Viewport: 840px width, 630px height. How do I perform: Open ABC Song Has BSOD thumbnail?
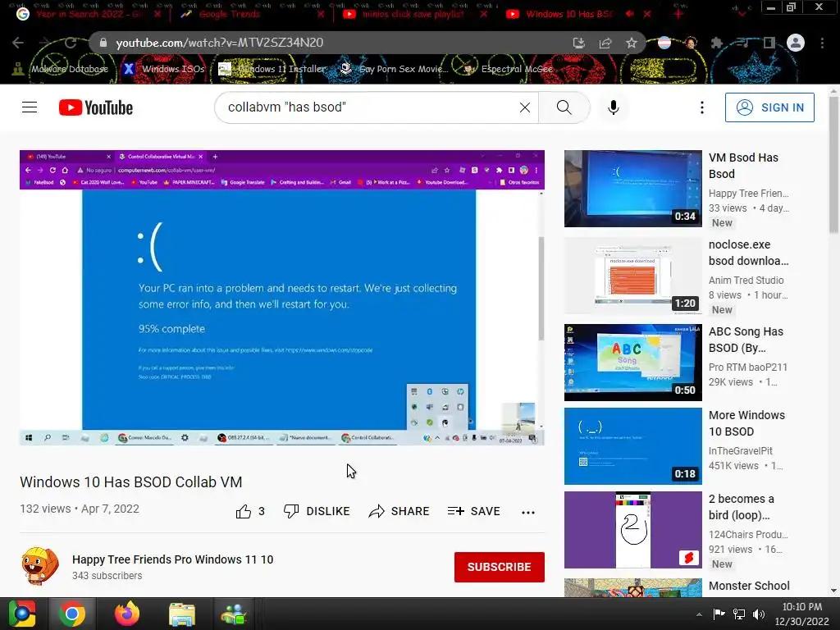[632, 362]
